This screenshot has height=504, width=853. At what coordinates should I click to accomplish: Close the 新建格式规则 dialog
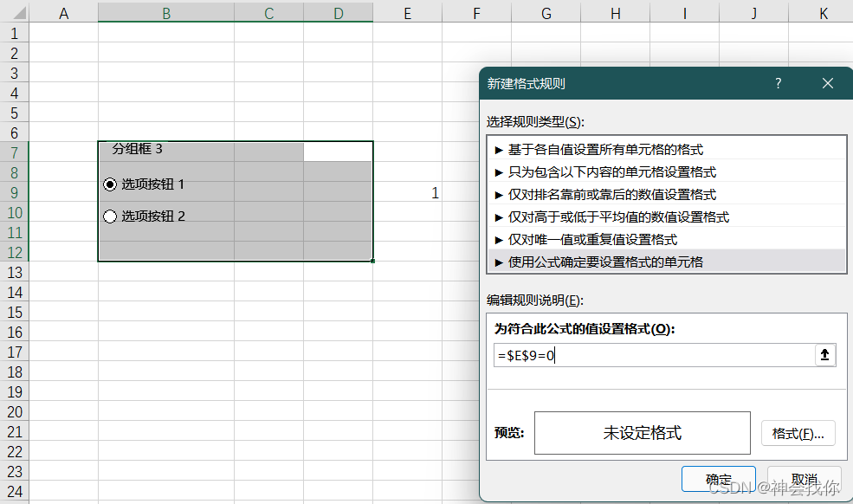[x=827, y=83]
